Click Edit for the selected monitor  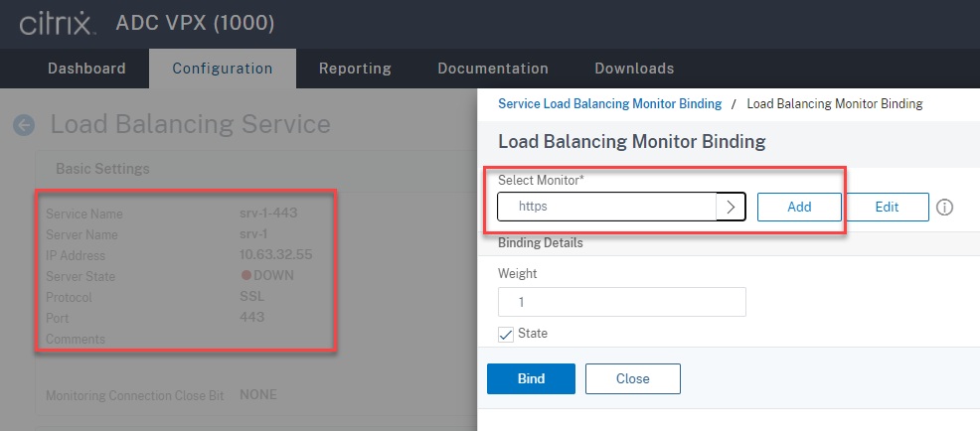(x=887, y=207)
